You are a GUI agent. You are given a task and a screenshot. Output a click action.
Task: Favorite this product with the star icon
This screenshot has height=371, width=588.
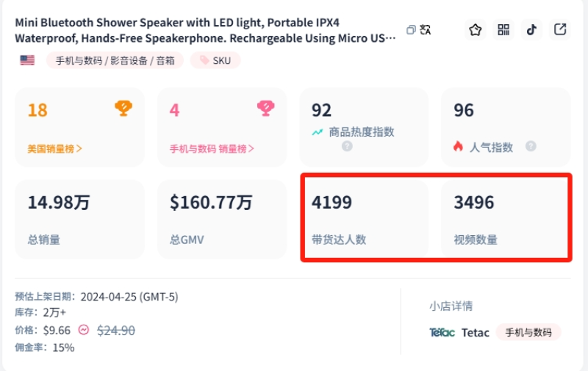click(476, 30)
